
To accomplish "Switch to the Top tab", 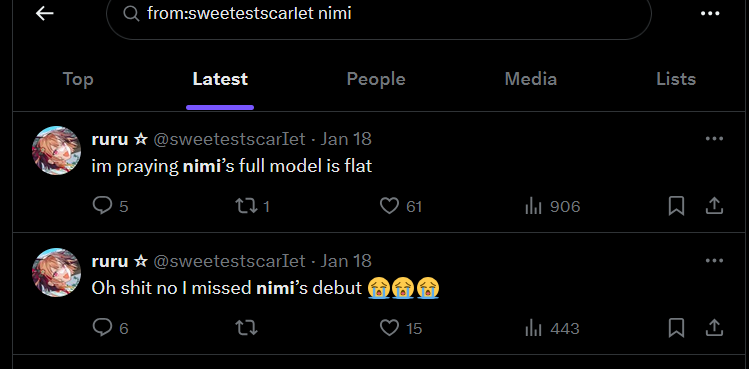I will (x=78, y=79).
